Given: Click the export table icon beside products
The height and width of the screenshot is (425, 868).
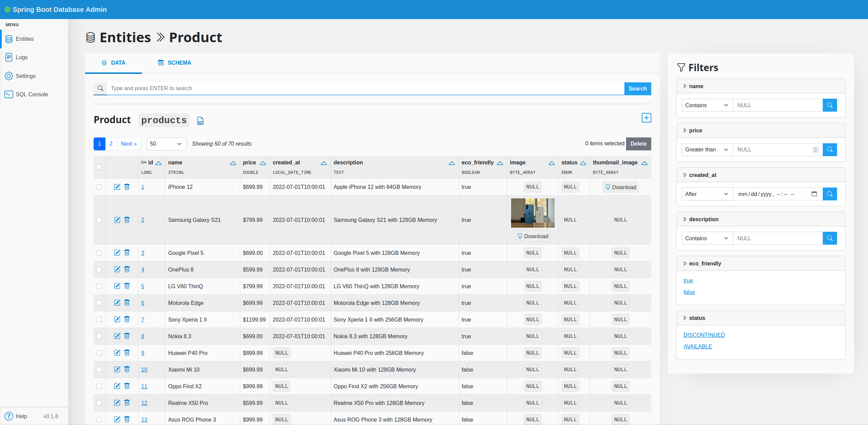Looking at the screenshot, I should (x=200, y=121).
